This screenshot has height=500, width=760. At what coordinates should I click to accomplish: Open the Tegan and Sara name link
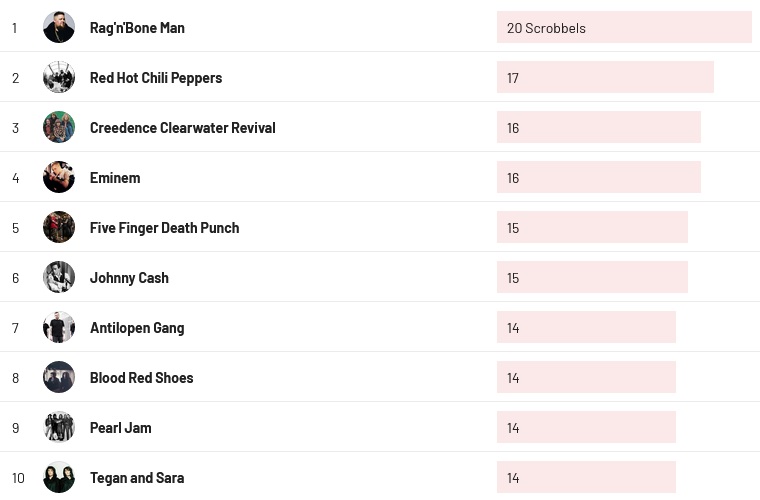pos(137,478)
